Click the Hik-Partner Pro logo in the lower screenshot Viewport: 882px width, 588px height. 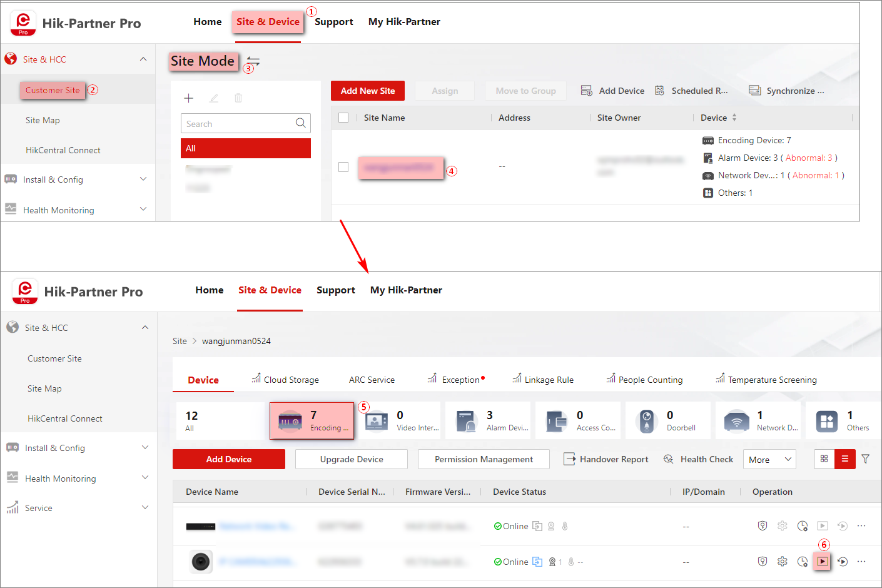(25, 291)
